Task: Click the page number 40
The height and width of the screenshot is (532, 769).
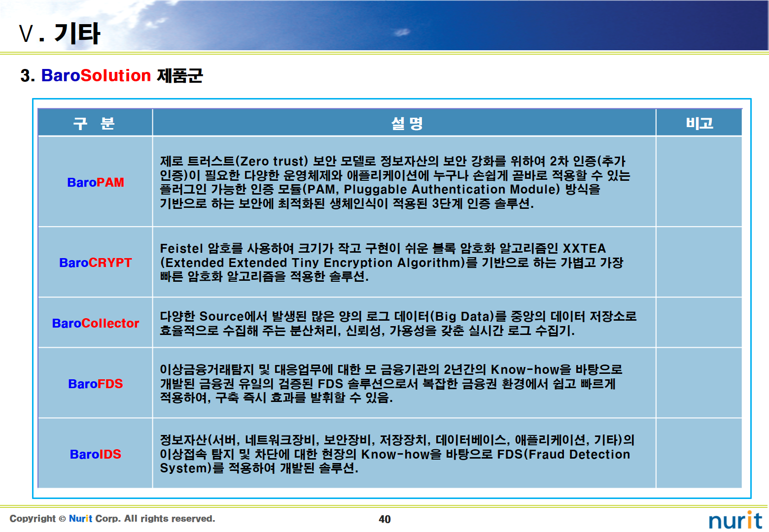Action: click(384, 519)
